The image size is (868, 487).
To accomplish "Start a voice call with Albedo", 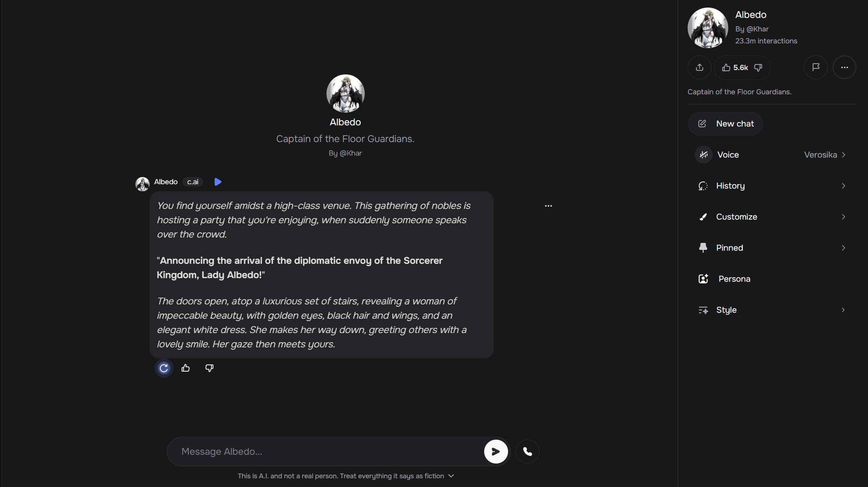I will click(x=527, y=452).
